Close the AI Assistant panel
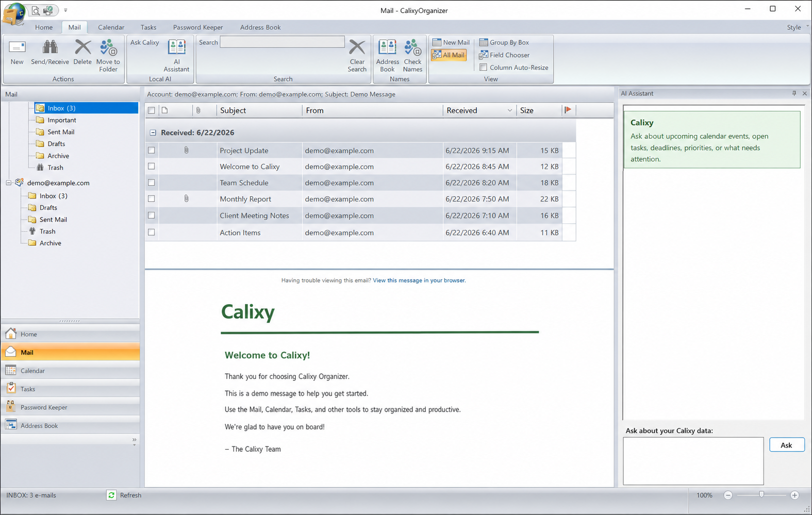The image size is (812, 515). click(x=805, y=93)
